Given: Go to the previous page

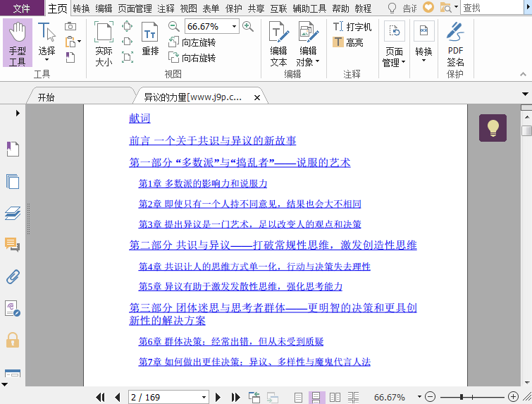Looking at the screenshot, I should click(118, 397).
